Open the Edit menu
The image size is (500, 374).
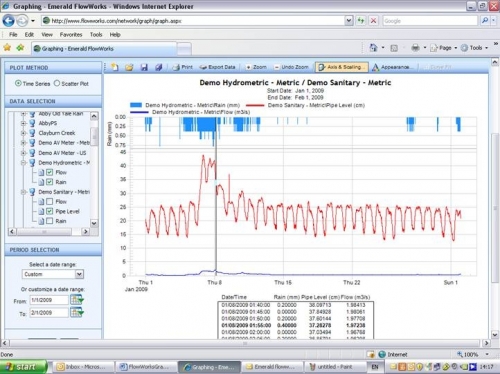[29, 35]
